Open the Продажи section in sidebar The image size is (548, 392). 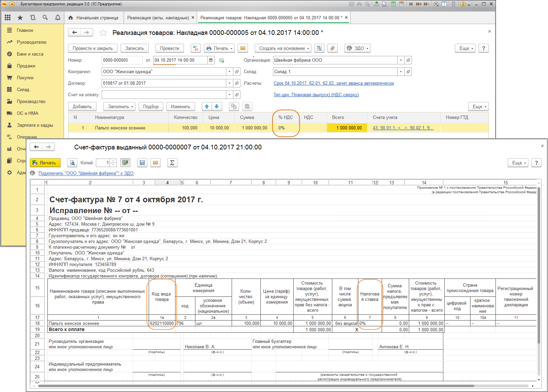tap(26, 66)
